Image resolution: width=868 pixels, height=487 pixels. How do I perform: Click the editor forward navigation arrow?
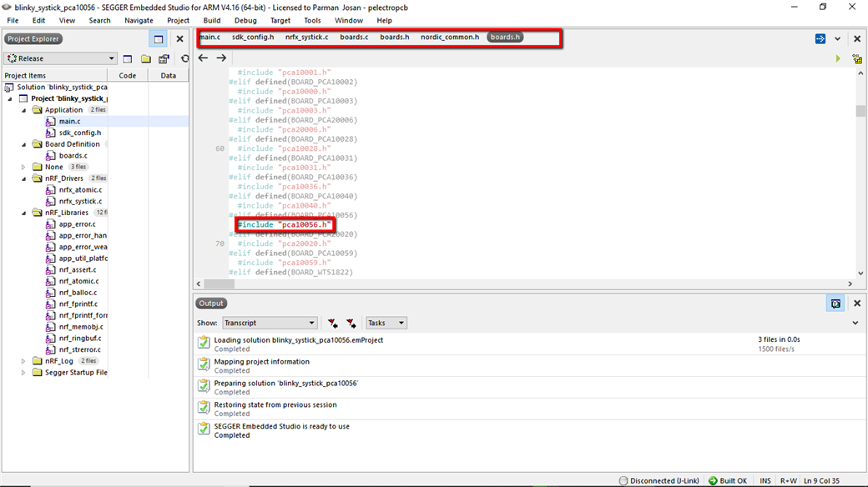[x=221, y=58]
